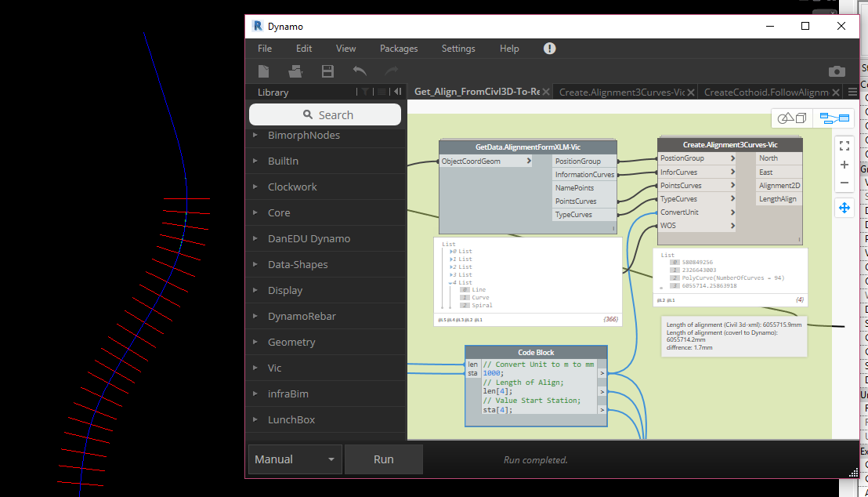Viewport: 868px width, 497px height.
Task: Click the Undo arrow icon
Action: coord(360,71)
